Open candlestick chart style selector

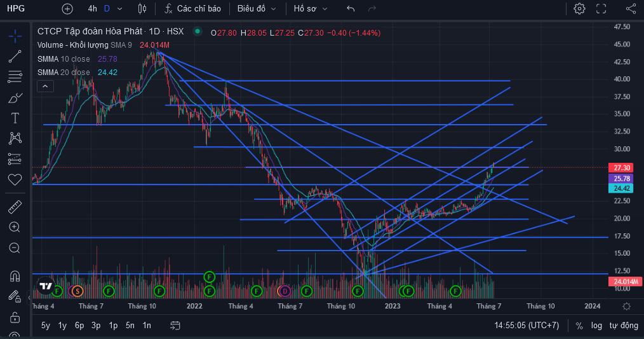(142, 9)
